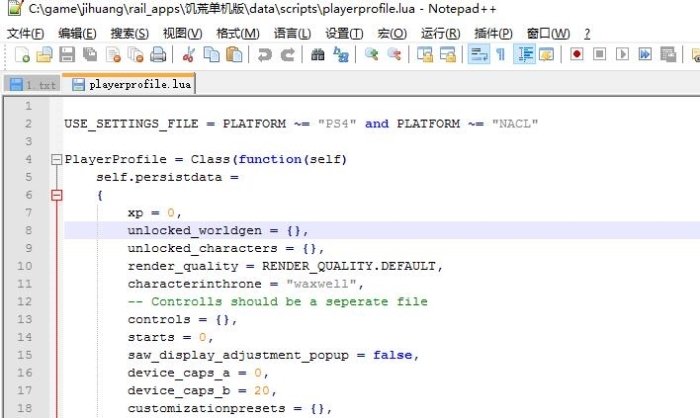Click line number 2 in the margin
This screenshot has height=418, width=700.
click(x=28, y=124)
